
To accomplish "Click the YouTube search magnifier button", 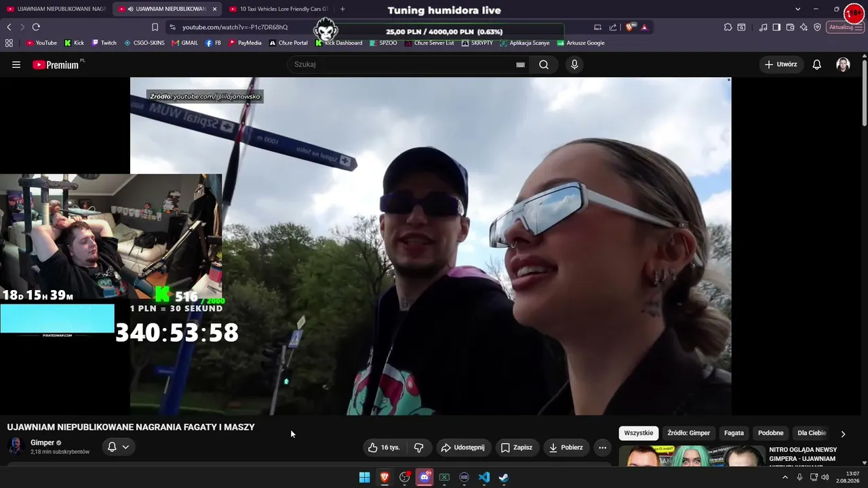I will coord(544,64).
